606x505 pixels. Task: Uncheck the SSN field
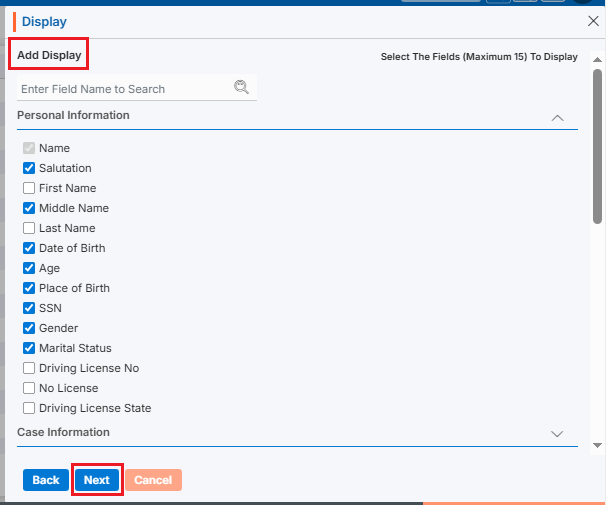pos(29,308)
